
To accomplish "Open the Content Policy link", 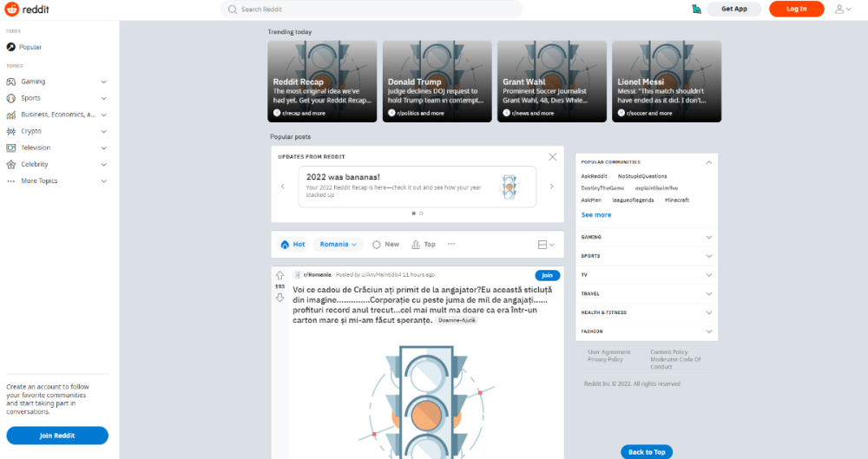I will coord(668,352).
